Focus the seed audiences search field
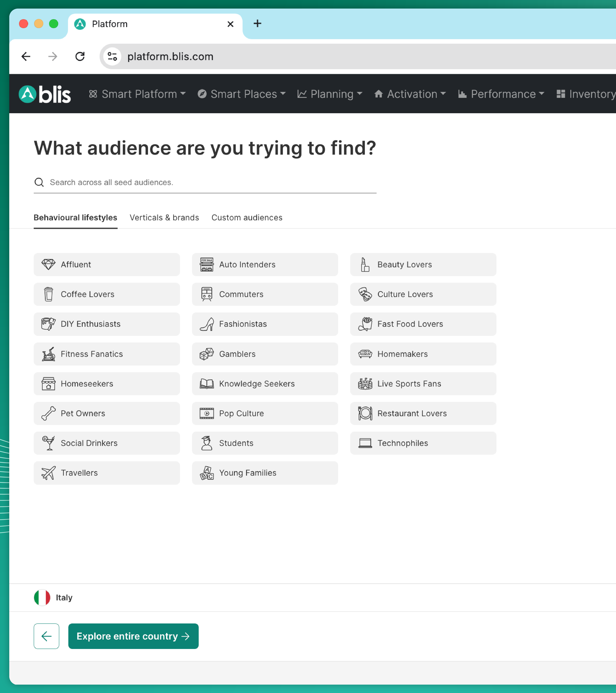Viewport: 616px width, 693px height. coord(210,182)
